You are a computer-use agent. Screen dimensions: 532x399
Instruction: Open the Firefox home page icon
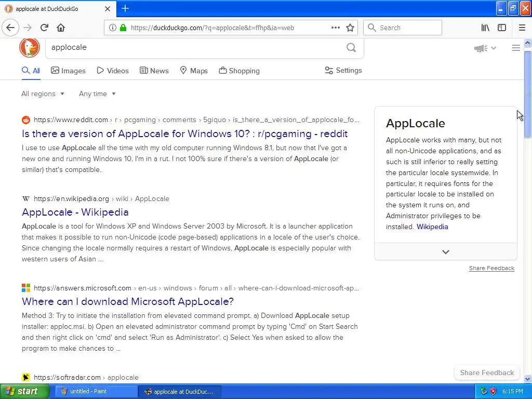[x=61, y=28]
